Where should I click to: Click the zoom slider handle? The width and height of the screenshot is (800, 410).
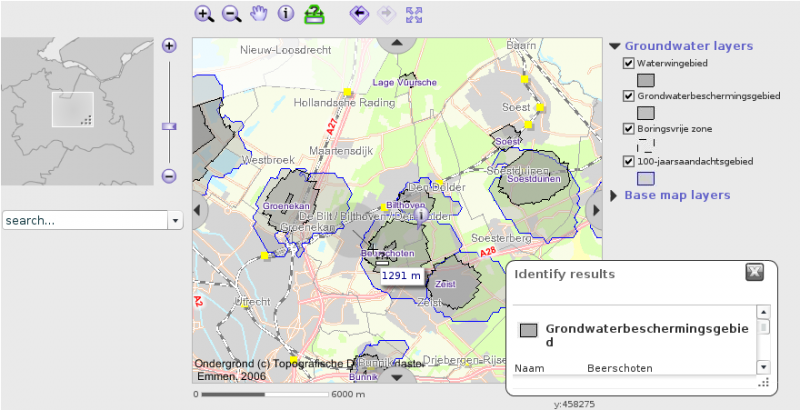tap(169, 127)
